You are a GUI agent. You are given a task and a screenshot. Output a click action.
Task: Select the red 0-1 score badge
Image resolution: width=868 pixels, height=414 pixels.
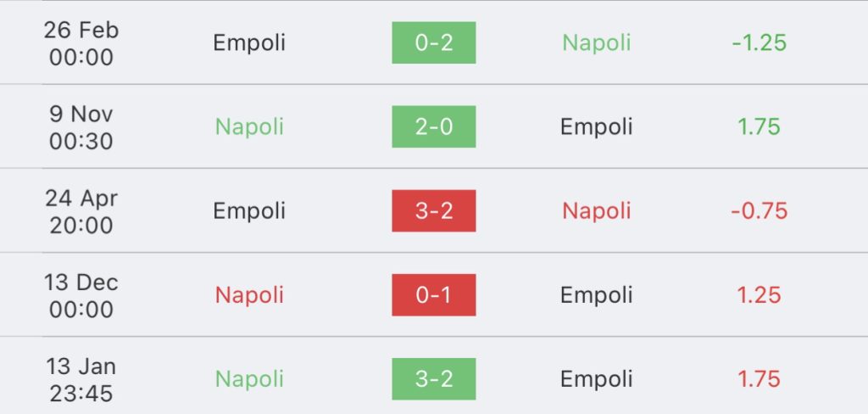[433, 295]
